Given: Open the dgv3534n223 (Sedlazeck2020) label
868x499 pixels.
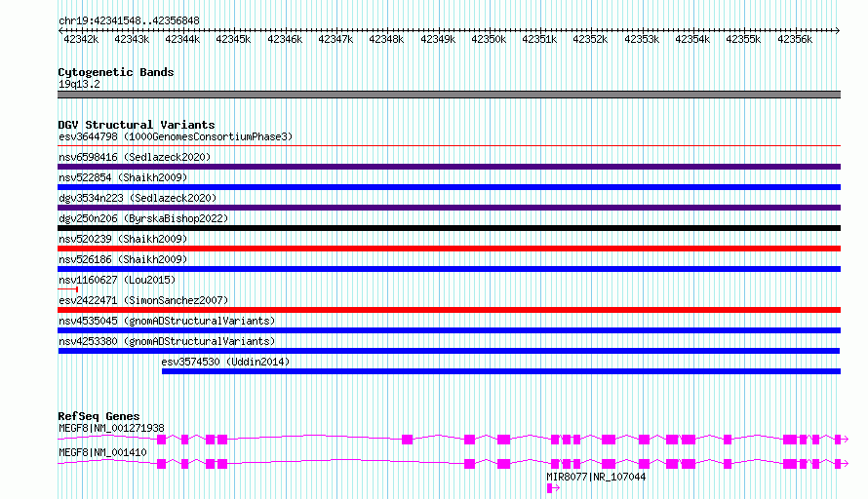Looking at the screenshot, I should coord(138,198).
